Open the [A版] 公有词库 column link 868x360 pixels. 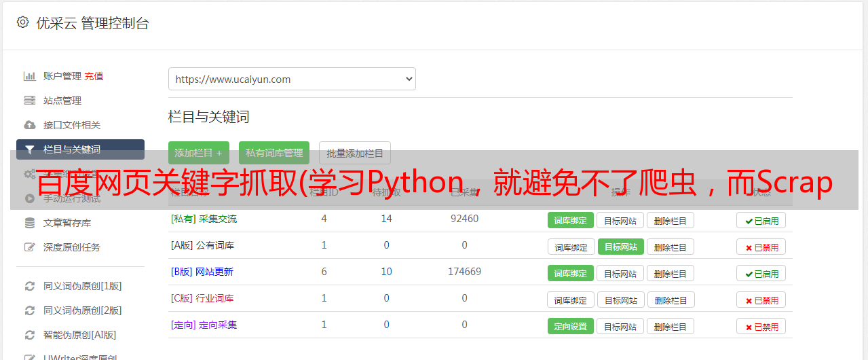click(x=202, y=245)
